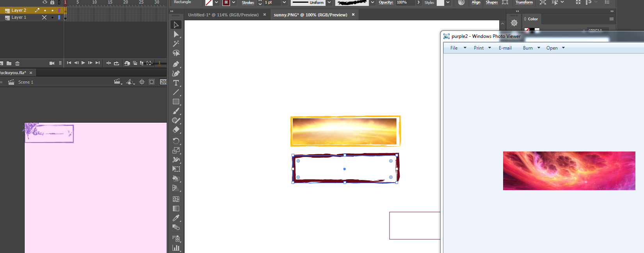Select the Pen tool in the toolbar

(x=176, y=64)
